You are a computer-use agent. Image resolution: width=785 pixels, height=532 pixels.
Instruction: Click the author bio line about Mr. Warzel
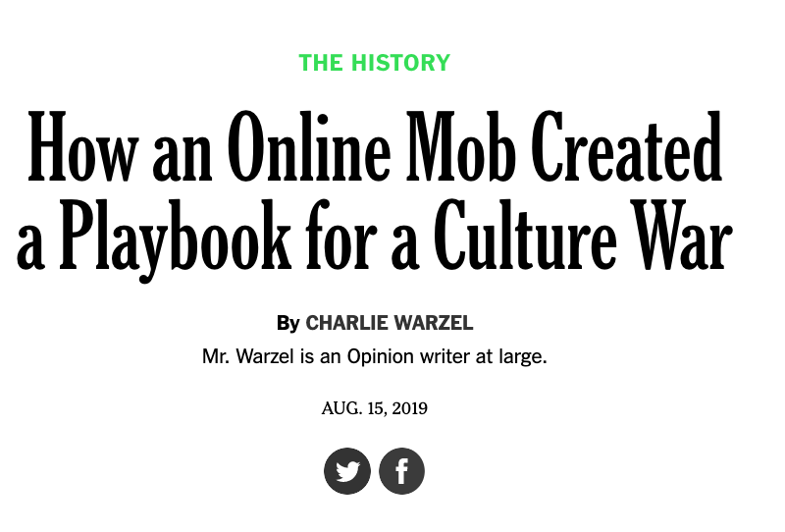pos(375,356)
